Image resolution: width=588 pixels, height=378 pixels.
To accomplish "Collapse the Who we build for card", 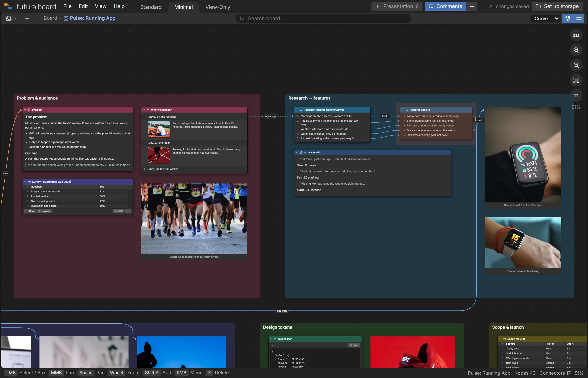I will pyautogui.click(x=144, y=110).
